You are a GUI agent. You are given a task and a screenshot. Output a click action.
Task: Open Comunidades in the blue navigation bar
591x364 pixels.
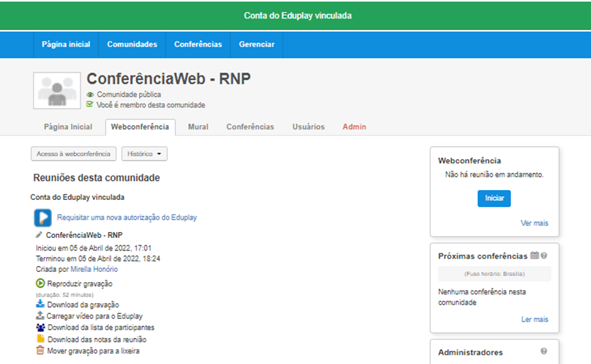(x=132, y=45)
